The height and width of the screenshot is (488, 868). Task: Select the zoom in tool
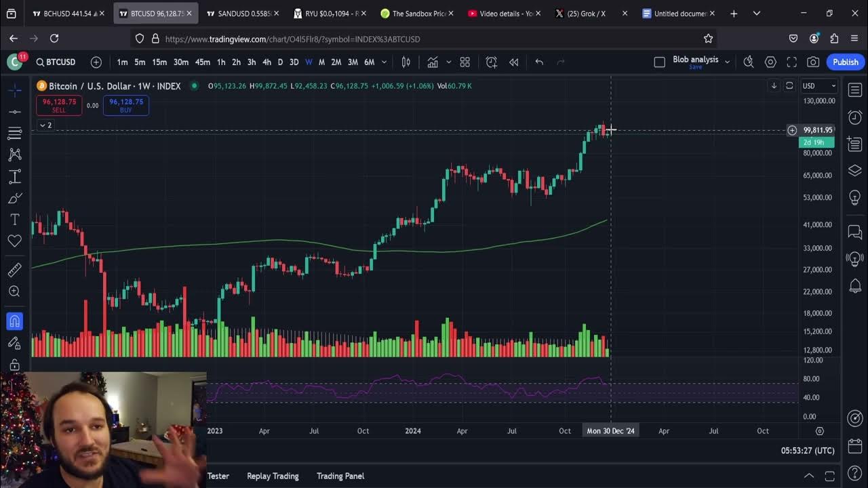point(14,291)
